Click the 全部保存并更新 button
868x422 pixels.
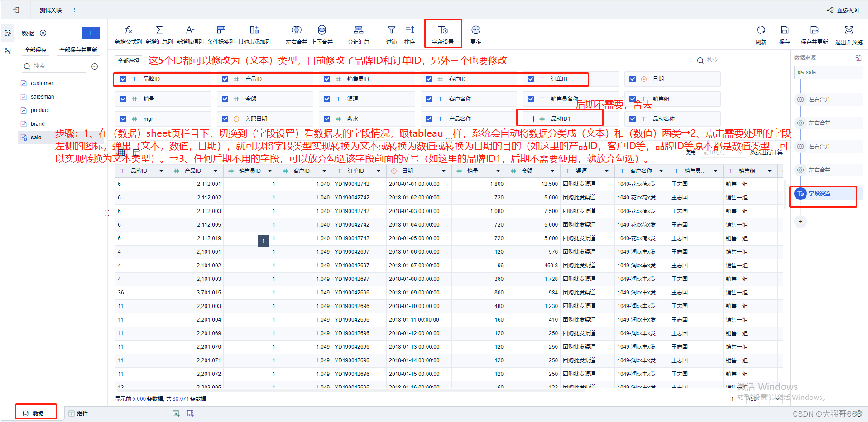(x=78, y=50)
